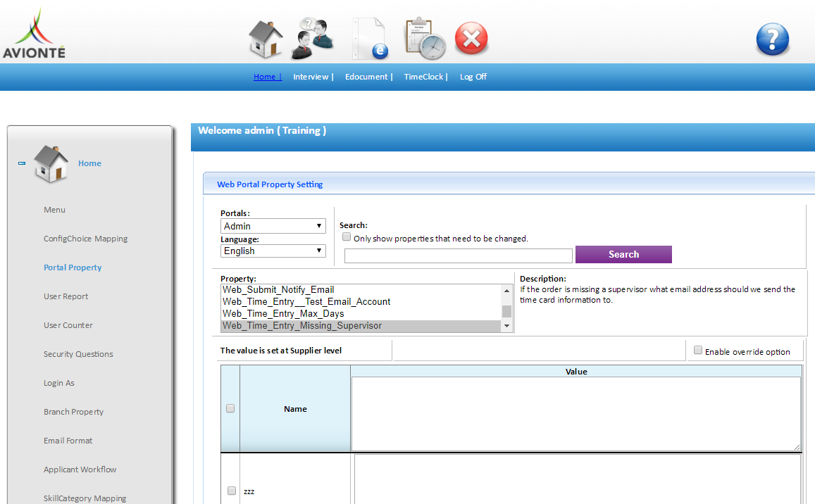This screenshot has height=504, width=815.
Task: Select Portal Property in sidebar
Action: [x=73, y=267]
